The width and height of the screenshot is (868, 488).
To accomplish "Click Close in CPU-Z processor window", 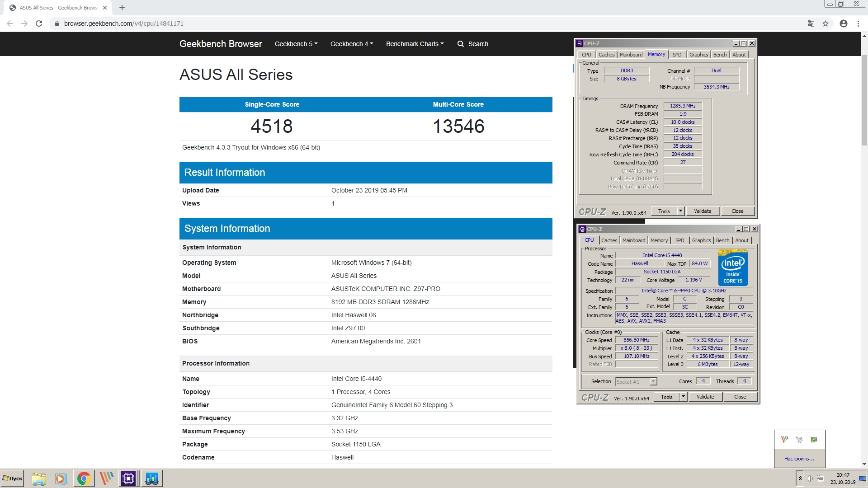I will click(x=740, y=397).
